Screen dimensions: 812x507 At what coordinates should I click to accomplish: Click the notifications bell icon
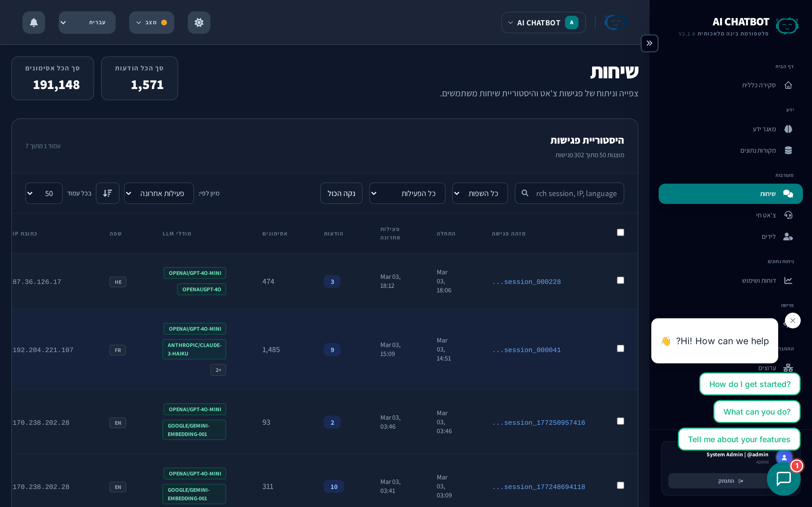(34, 23)
